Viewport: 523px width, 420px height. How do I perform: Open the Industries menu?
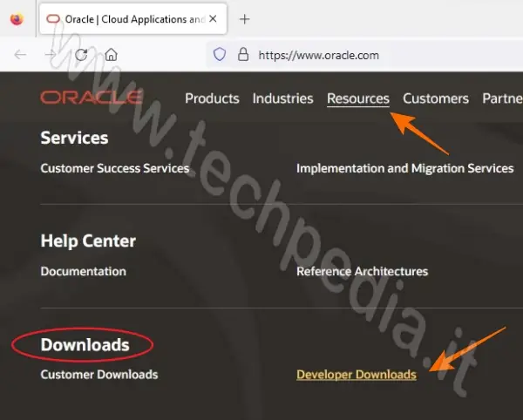pos(282,98)
